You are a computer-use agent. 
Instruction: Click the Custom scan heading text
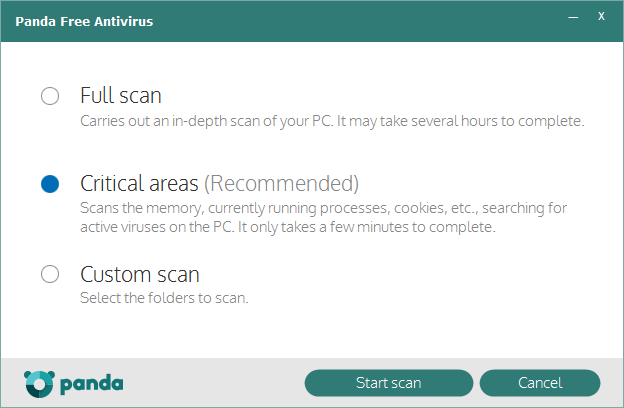coord(140,274)
